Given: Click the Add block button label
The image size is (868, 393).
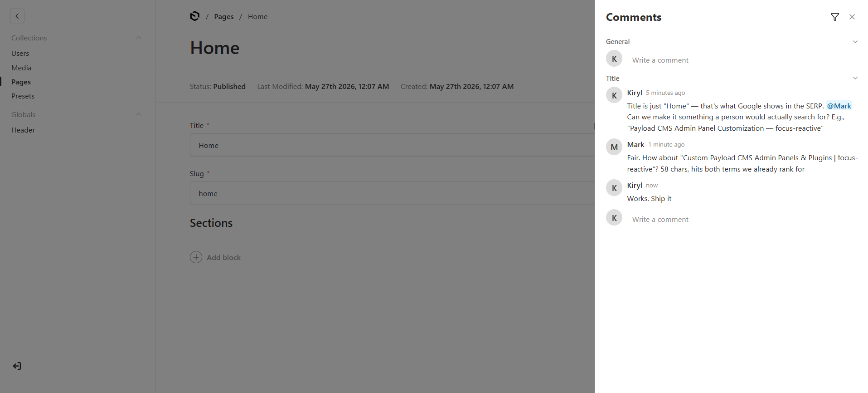Looking at the screenshot, I should coord(223,257).
